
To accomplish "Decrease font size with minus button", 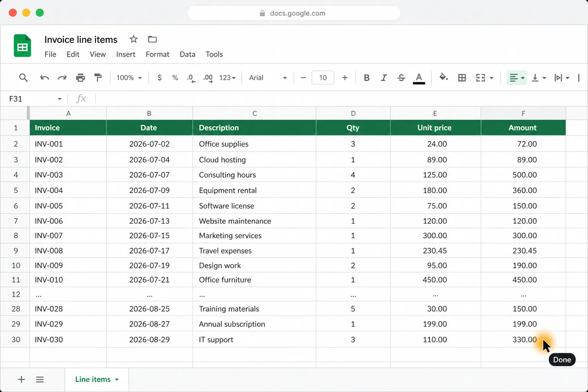I will pyautogui.click(x=303, y=78).
